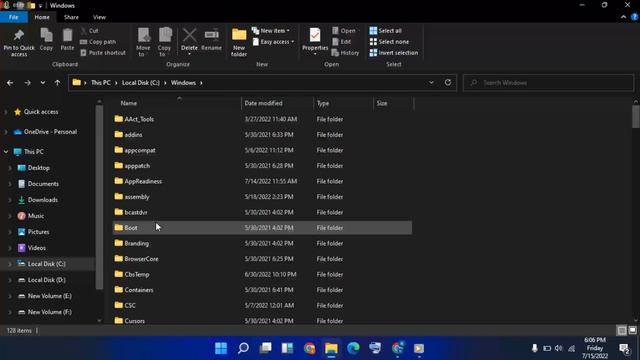Switch to details view icon

622,330
